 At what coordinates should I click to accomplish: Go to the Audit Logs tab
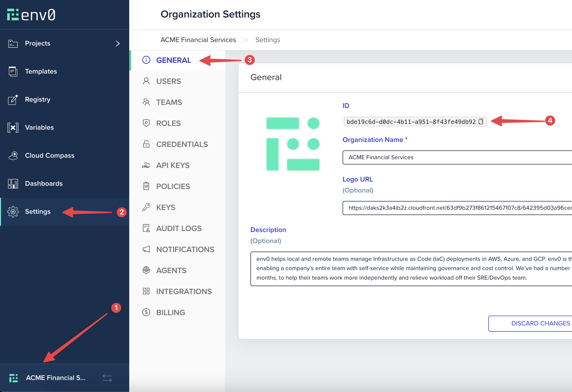click(x=179, y=229)
